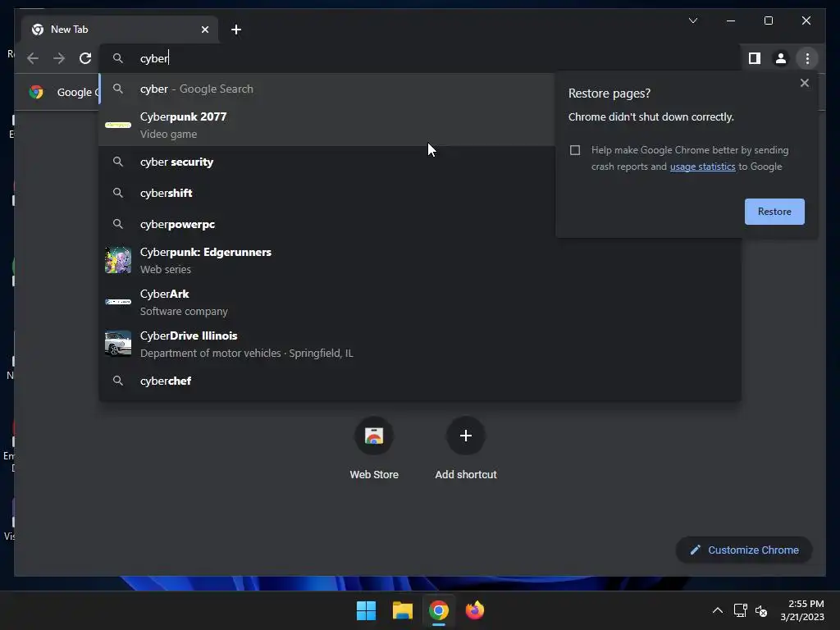Enable sending crash reports checkbox
Viewport: 840px width, 630px height.
click(x=575, y=150)
